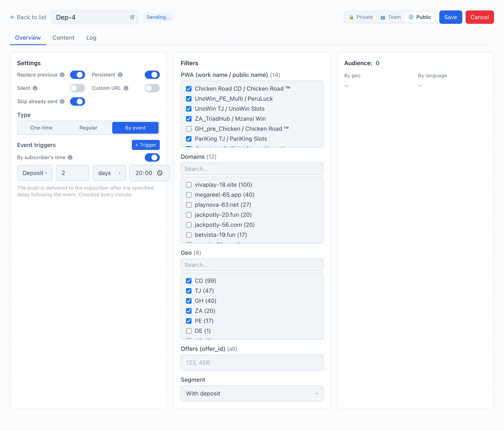Click the Domains search field
Screen dimensions: 504x431
252,169
